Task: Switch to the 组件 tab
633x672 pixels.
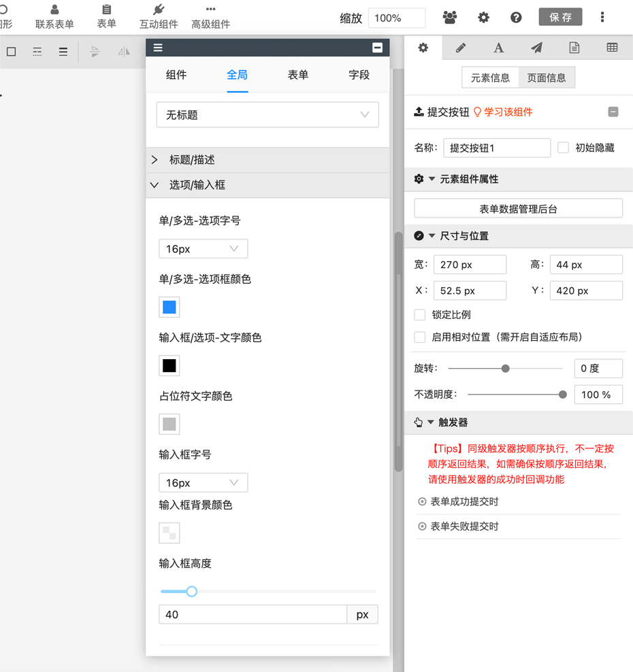Action: click(x=176, y=75)
